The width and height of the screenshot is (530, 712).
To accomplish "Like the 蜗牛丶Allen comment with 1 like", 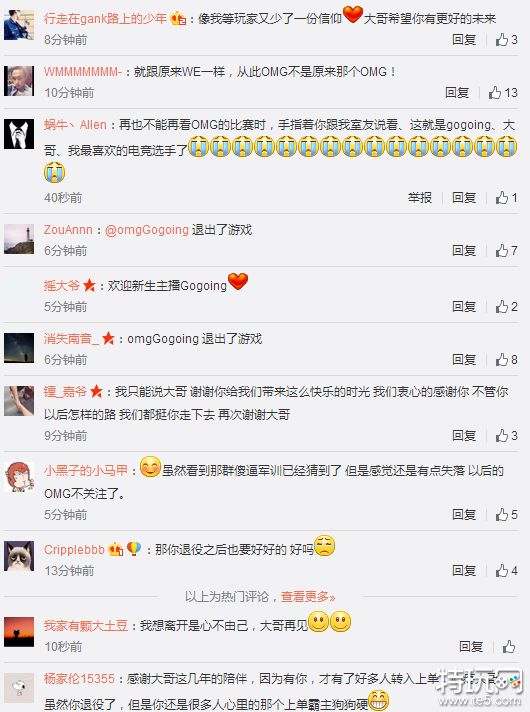I will 506,198.
